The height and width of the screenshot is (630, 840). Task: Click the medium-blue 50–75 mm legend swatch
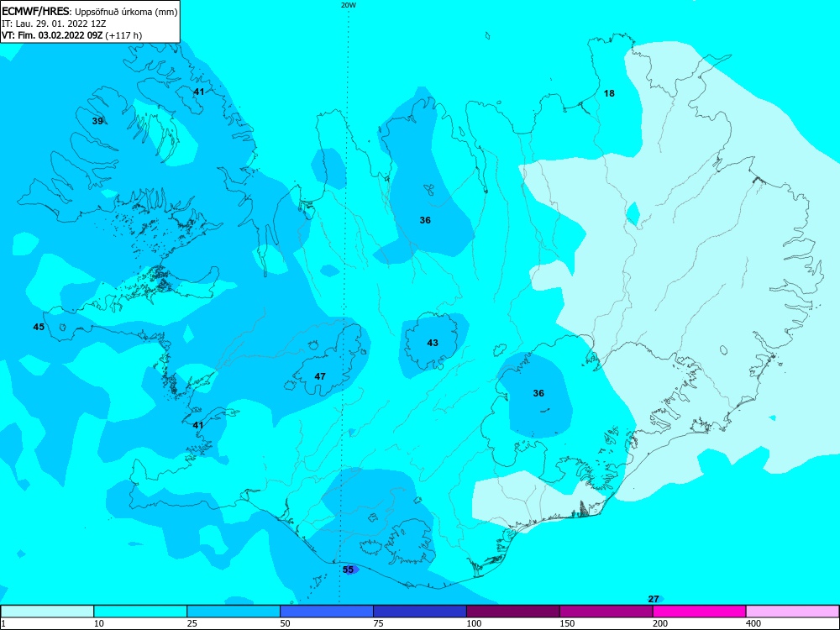click(x=327, y=612)
